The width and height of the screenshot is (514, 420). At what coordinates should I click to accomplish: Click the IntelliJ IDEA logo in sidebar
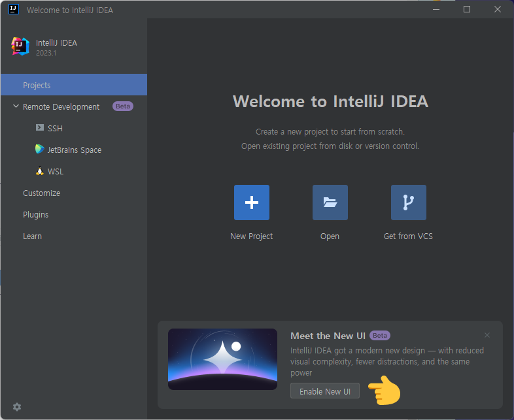pyautogui.click(x=20, y=46)
